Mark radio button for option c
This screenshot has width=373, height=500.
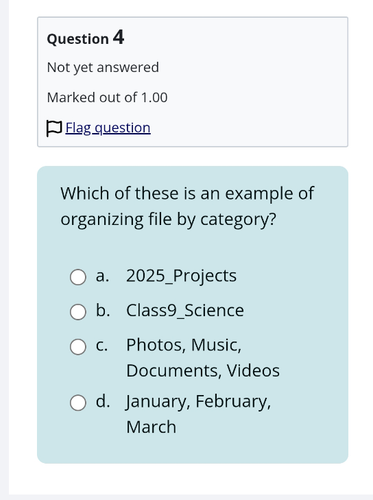tap(78, 347)
